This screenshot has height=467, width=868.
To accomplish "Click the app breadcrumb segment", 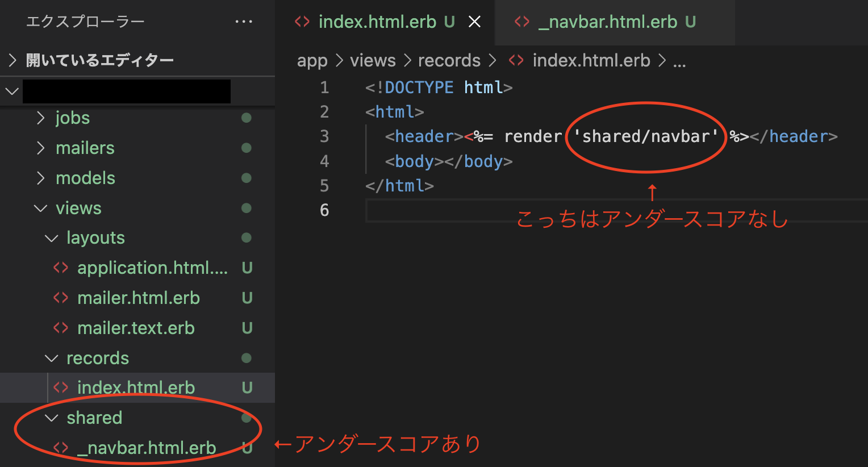I will (312, 61).
